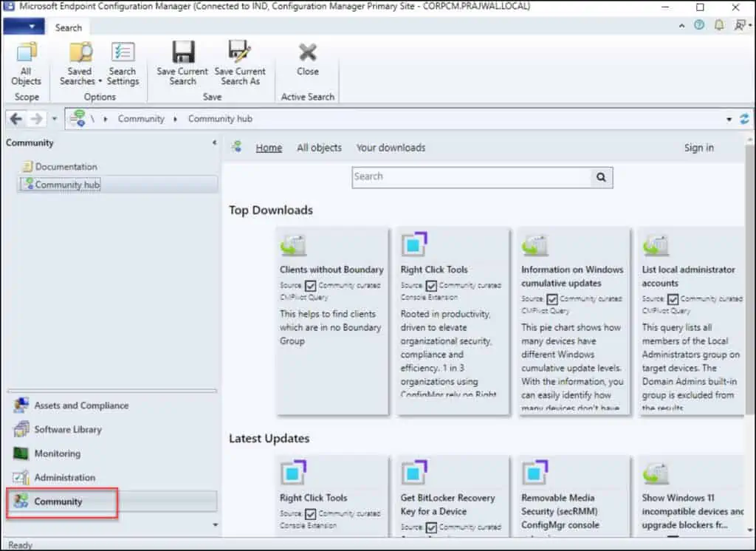Click the root node icon in the address bar
Viewport: 756px width, 551px height.
click(78, 118)
